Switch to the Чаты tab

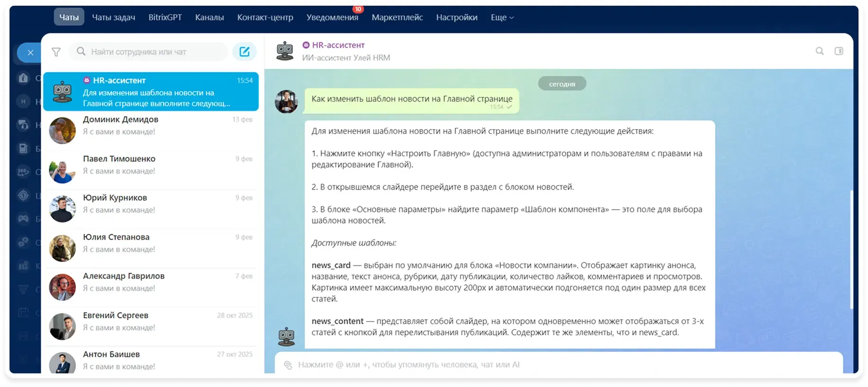(69, 17)
